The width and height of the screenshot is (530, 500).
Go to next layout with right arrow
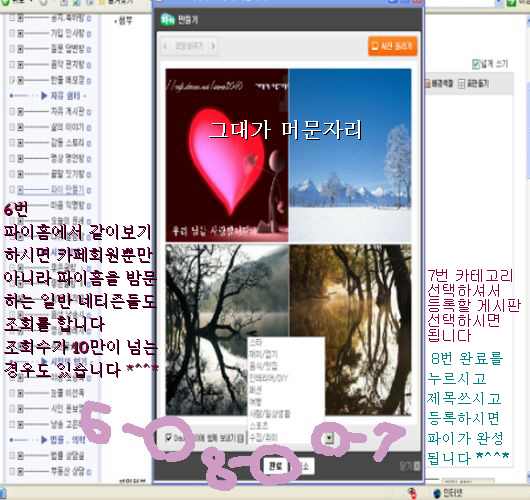(213, 46)
